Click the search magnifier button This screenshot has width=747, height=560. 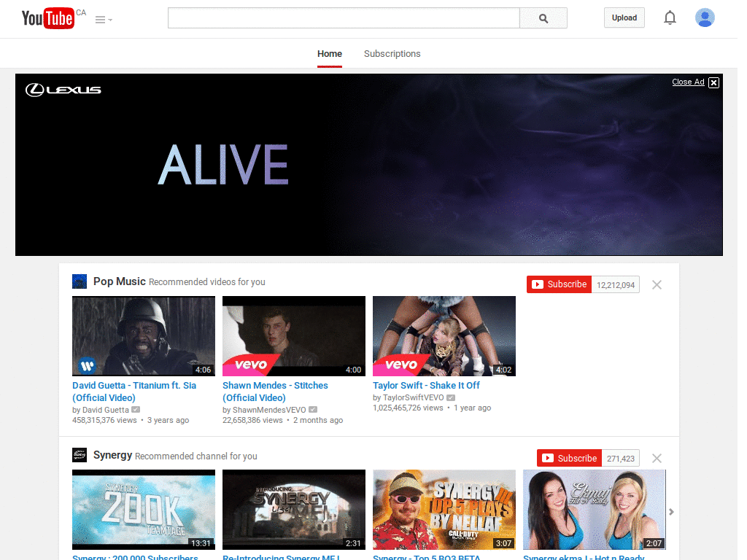click(543, 18)
